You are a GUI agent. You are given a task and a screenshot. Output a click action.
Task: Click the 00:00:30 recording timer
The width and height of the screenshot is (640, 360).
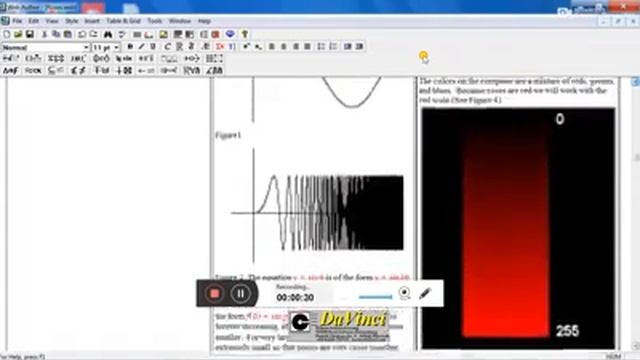(x=295, y=298)
